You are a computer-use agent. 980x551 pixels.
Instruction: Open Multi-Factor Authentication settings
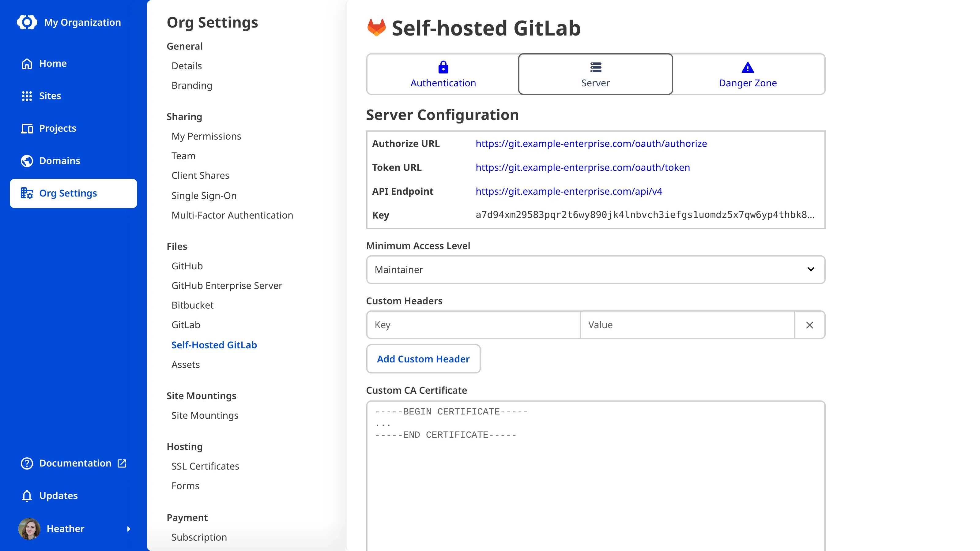point(232,215)
